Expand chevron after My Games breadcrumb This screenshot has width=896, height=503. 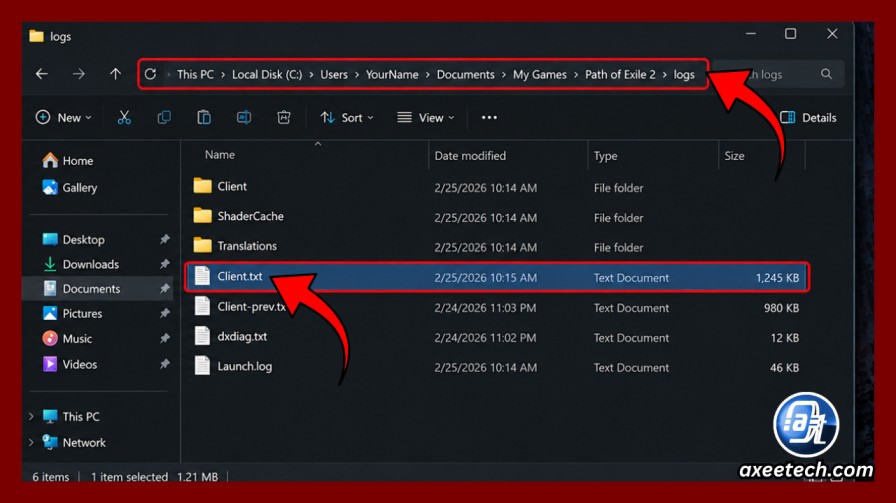576,75
